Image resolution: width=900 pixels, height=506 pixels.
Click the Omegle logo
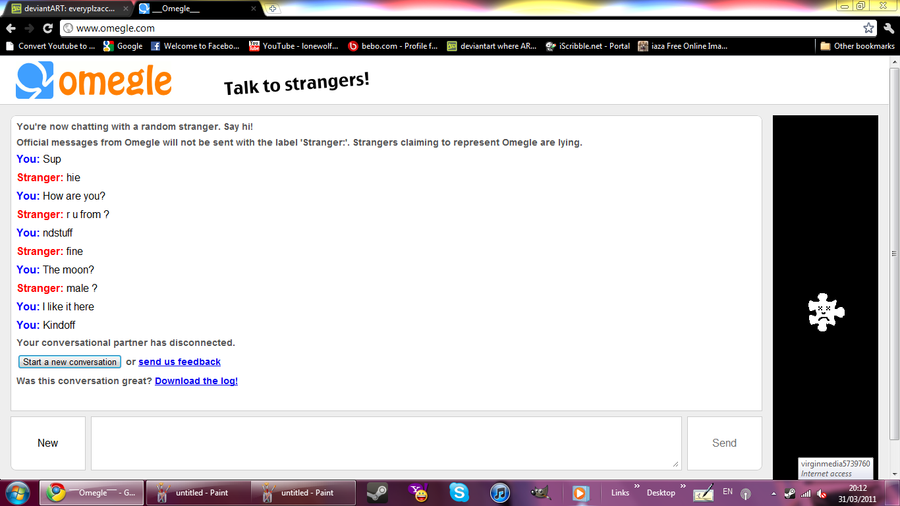click(x=94, y=80)
